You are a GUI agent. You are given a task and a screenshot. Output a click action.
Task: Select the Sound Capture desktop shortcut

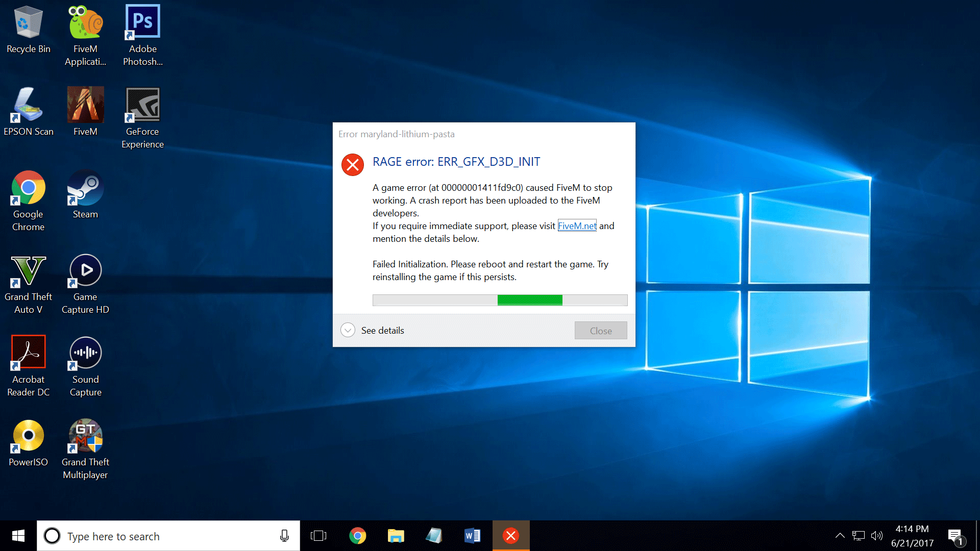tap(85, 366)
